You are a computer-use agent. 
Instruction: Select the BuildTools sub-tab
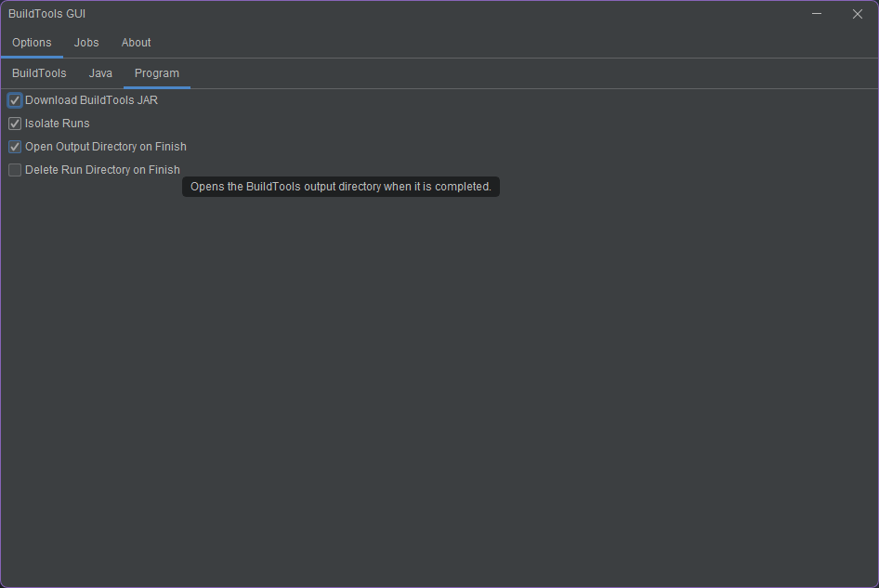click(39, 73)
